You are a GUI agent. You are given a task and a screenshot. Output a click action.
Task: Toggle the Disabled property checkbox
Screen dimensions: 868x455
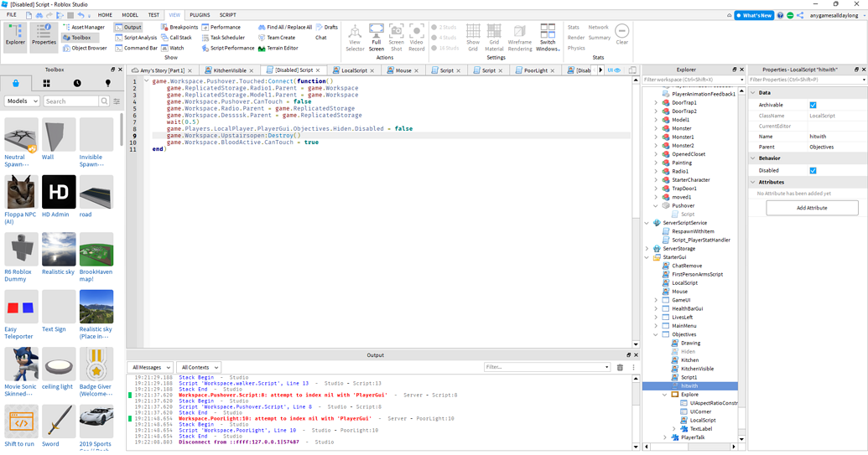(x=813, y=170)
